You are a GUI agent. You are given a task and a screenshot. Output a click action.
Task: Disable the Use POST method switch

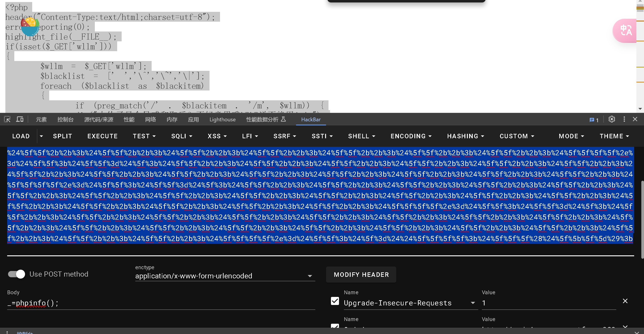pos(17,274)
